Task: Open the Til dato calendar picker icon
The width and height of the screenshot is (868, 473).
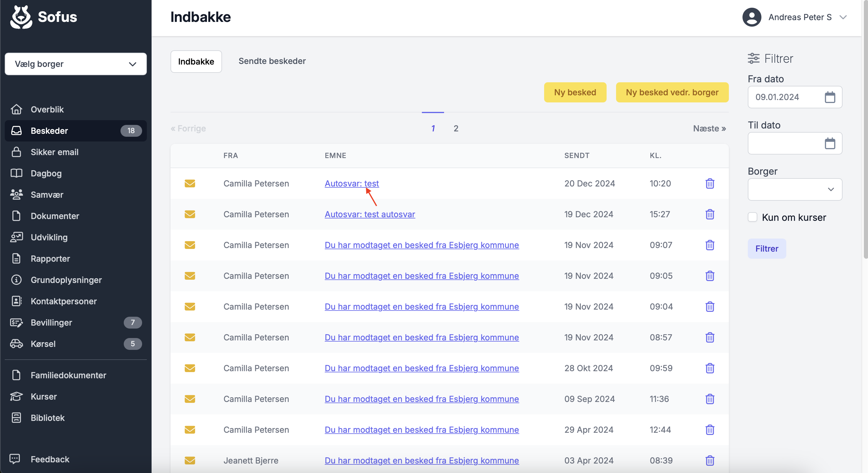Action: (x=830, y=144)
